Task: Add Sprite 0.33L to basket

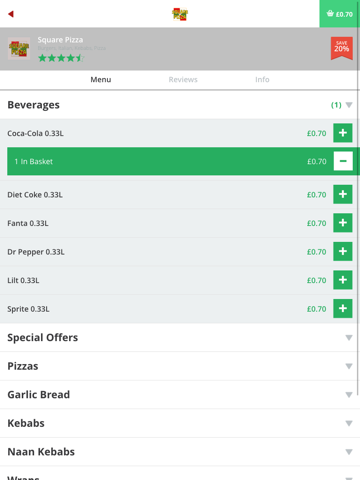Action: tap(343, 309)
